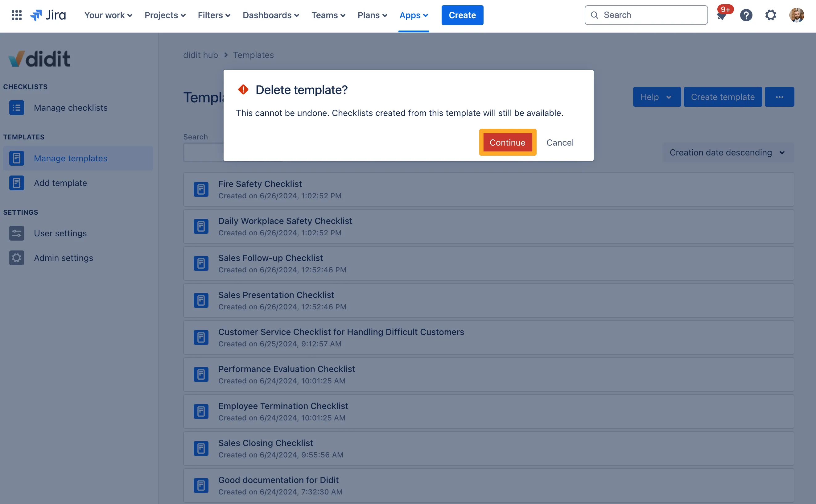The width and height of the screenshot is (816, 504).
Task: Open the user profile avatar
Action: click(x=796, y=15)
